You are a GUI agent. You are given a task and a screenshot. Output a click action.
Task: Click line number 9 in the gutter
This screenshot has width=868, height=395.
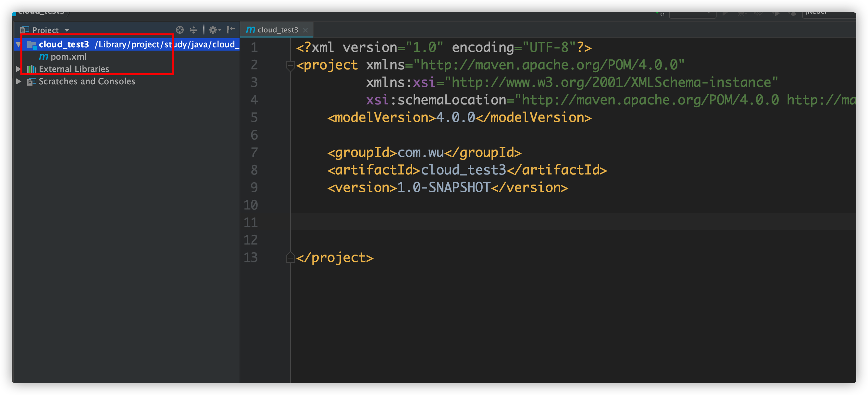[254, 187]
